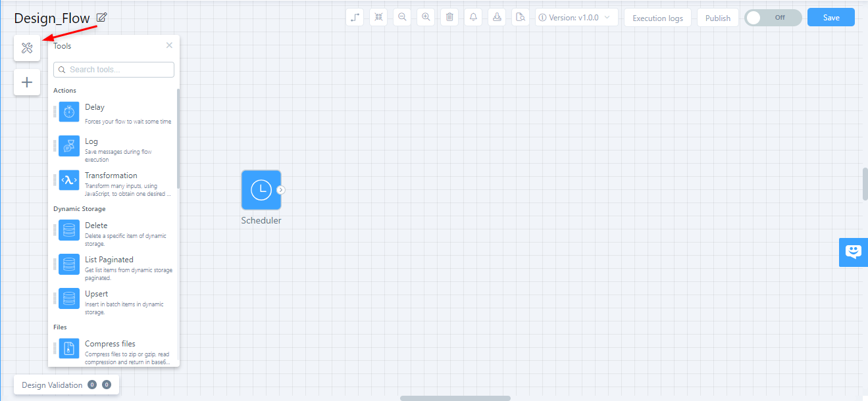The width and height of the screenshot is (868, 401).
Task: Click the Search tools input field
Action: tap(113, 69)
